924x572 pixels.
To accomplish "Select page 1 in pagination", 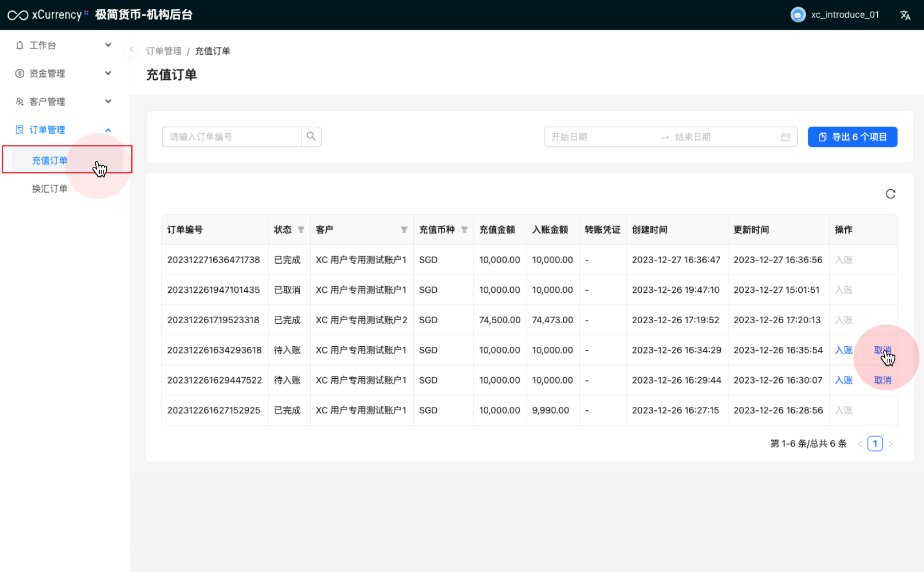I will tap(875, 444).
